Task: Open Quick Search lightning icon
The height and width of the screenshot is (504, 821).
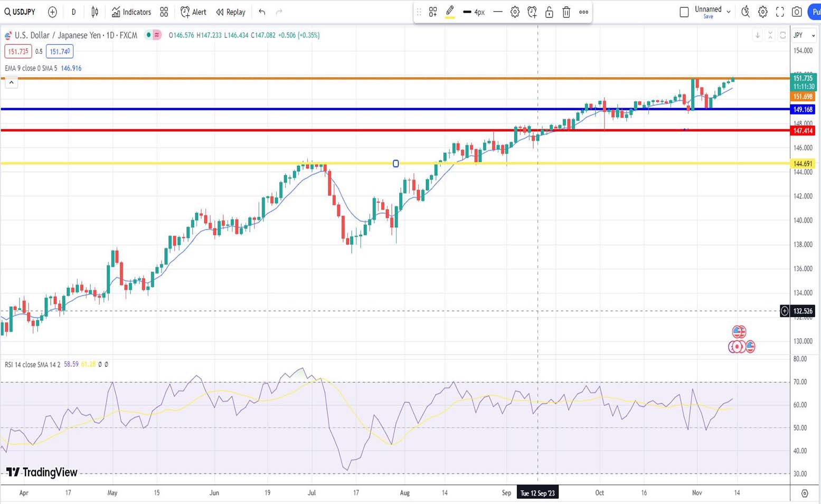Action: coord(745,12)
